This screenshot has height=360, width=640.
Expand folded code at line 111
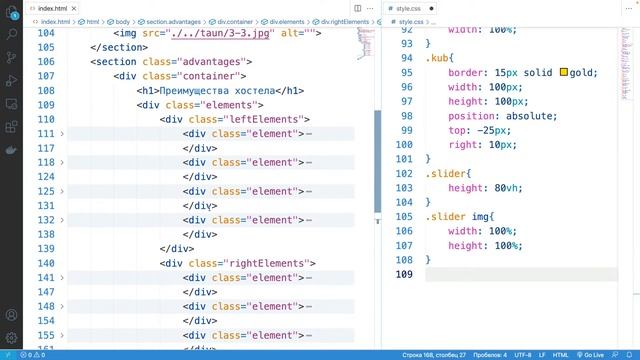pyautogui.click(x=62, y=133)
